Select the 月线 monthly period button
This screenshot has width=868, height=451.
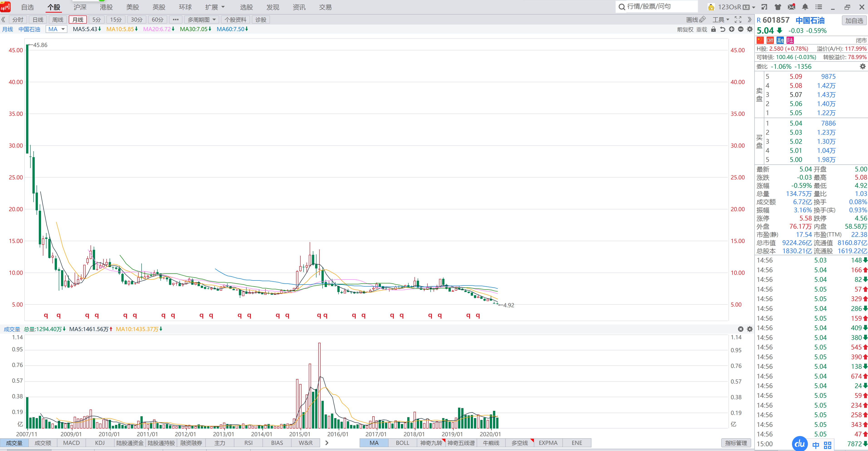tap(78, 20)
